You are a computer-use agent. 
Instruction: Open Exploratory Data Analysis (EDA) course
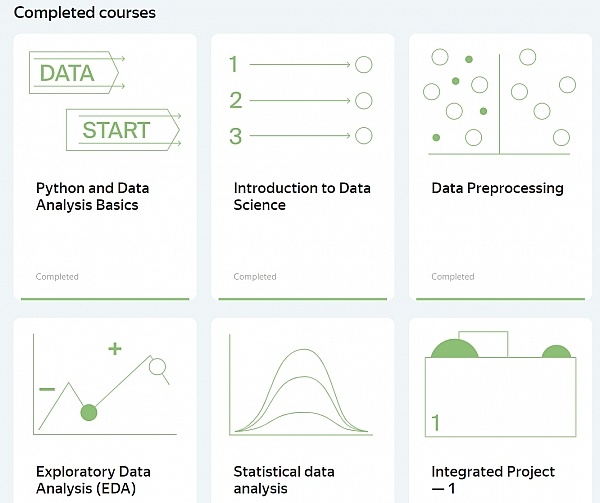pos(92,480)
